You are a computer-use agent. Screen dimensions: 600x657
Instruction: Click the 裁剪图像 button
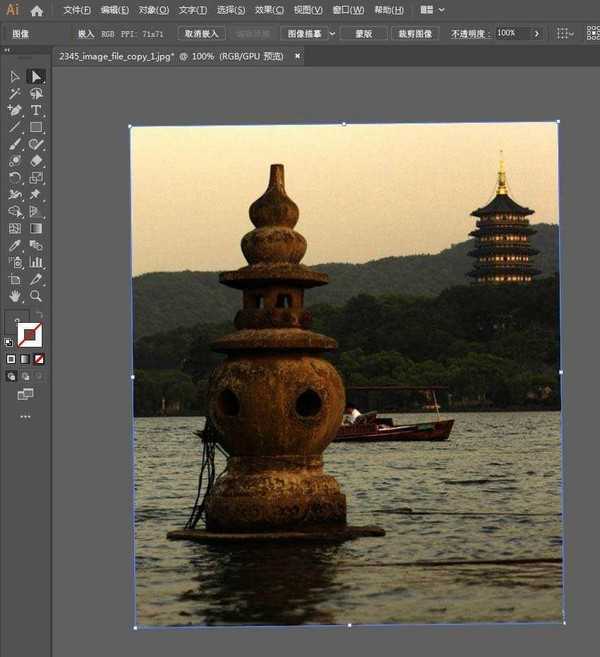pyautogui.click(x=415, y=33)
